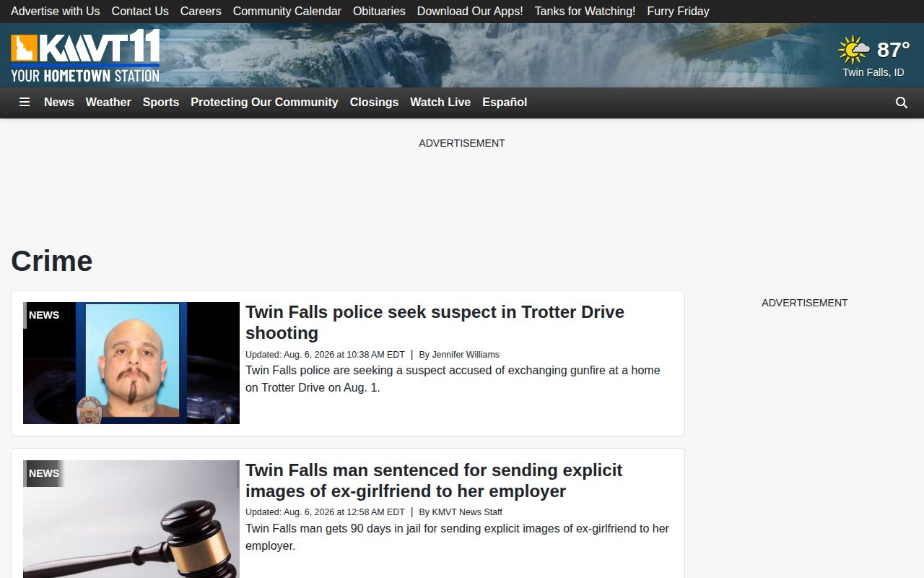This screenshot has width=924, height=578.
Task: Click the 12:58 AM EDT updated timestamp
Action: coord(325,512)
